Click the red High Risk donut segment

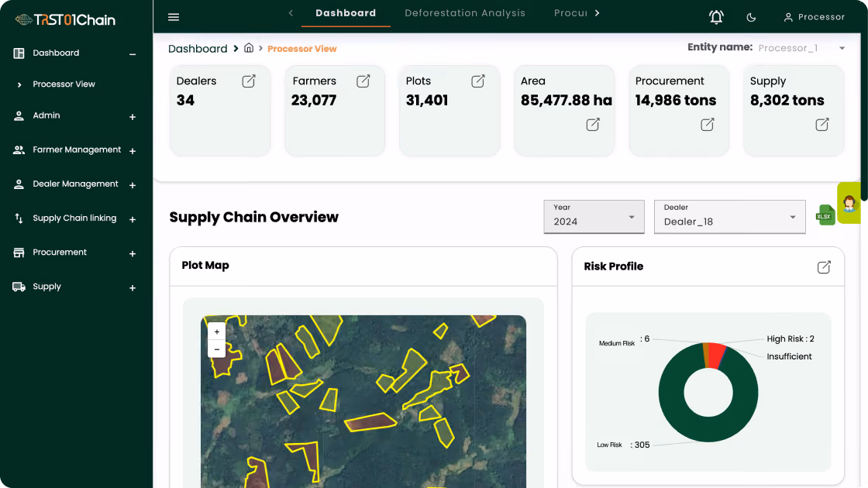(x=716, y=356)
